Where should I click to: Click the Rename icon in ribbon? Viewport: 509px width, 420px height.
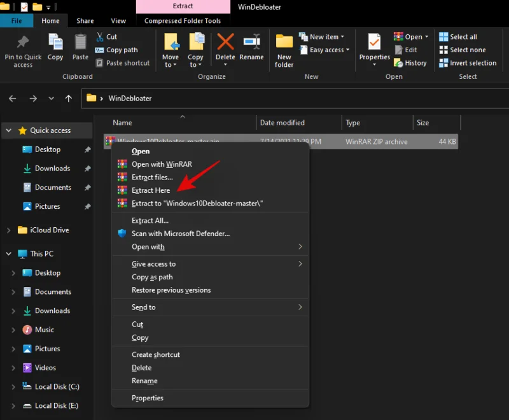point(251,43)
